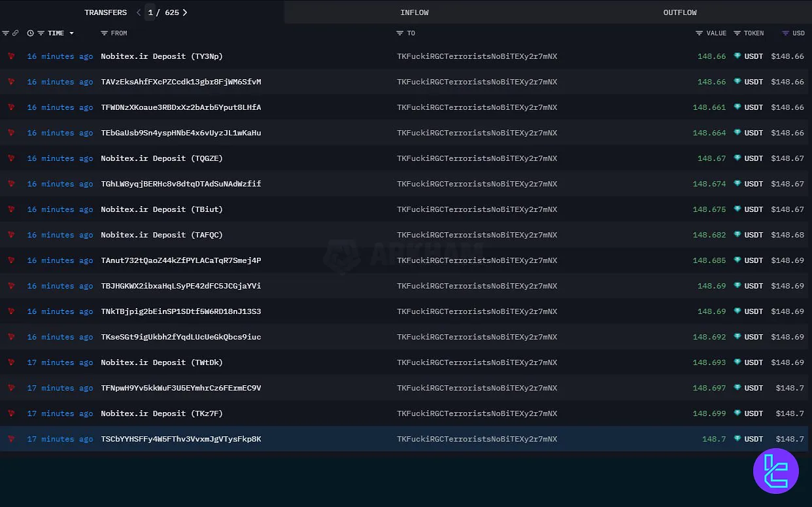Open the Nobitex.ir Deposit (TY3Np) address
812x507 pixels.
pyautogui.click(x=161, y=56)
